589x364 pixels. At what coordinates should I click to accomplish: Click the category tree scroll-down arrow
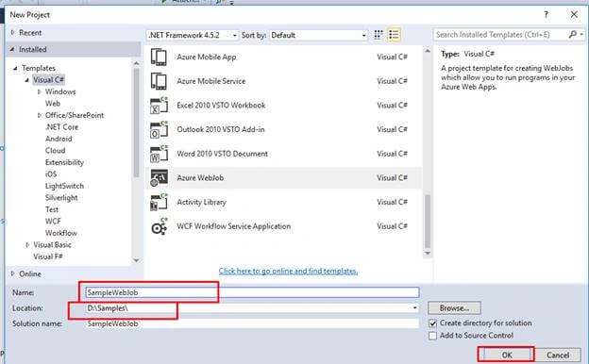(x=136, y=260)
